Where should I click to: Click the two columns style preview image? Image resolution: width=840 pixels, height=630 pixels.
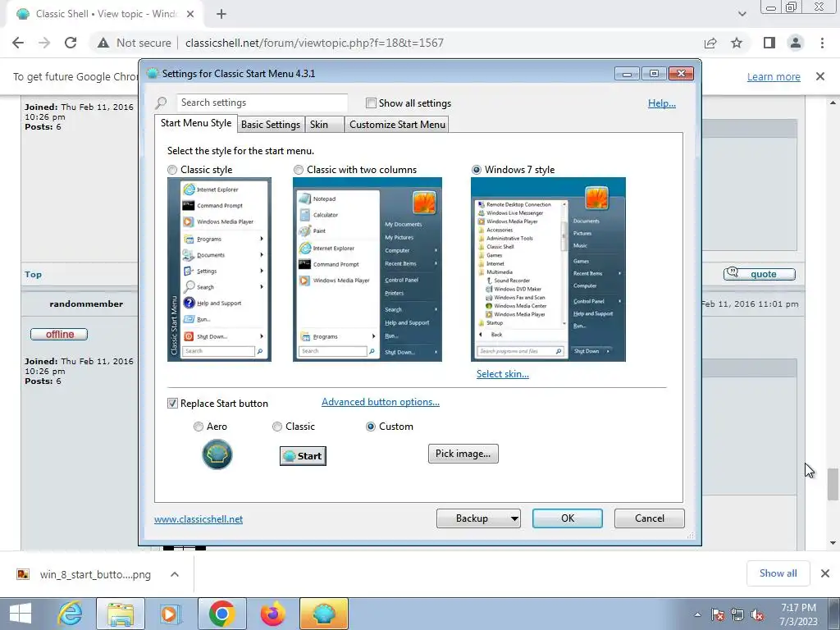367,269
